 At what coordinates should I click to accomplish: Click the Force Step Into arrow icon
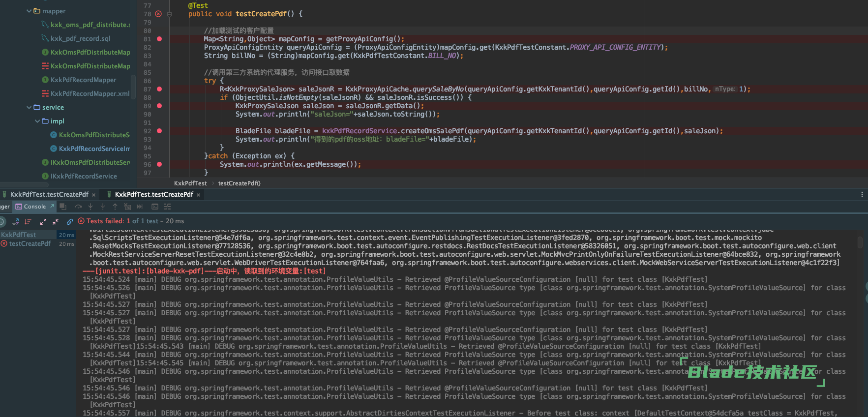103,207
